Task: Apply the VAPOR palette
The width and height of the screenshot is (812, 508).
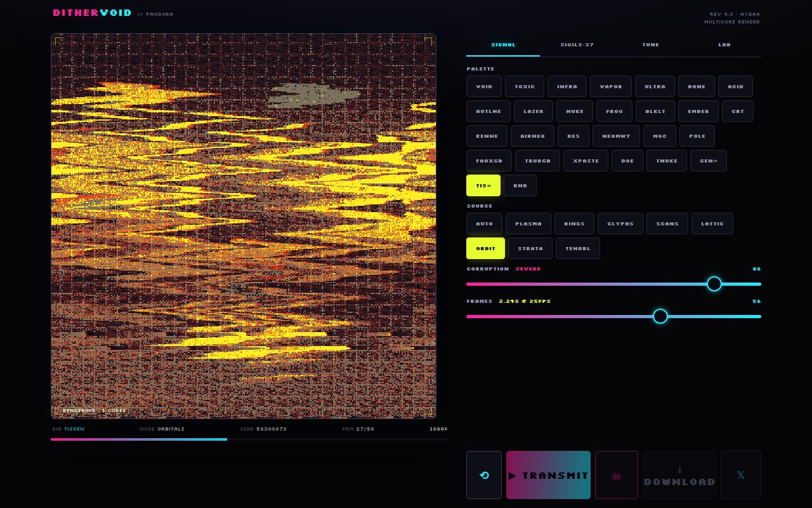Action: (611, 86)
